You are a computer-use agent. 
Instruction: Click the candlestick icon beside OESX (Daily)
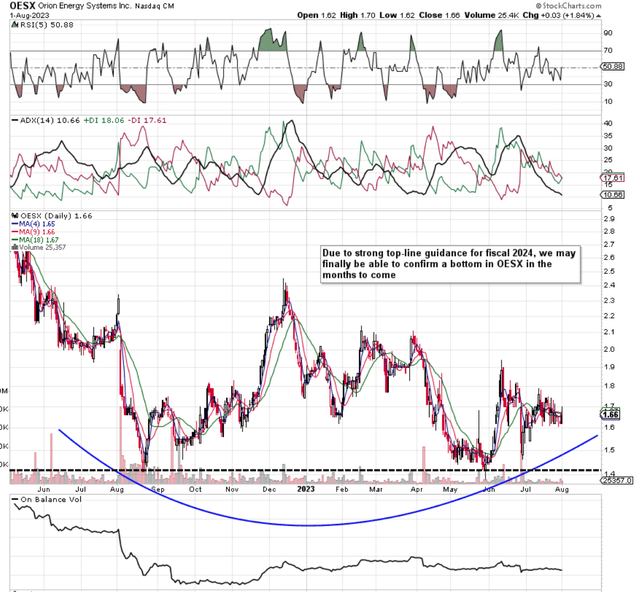coord(15,216)
